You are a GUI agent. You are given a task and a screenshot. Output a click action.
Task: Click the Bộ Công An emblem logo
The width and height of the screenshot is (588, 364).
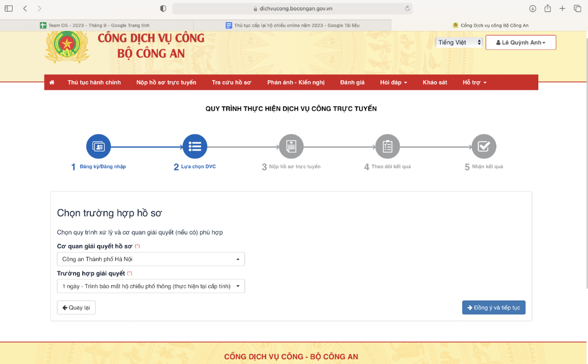click(67, 47)
